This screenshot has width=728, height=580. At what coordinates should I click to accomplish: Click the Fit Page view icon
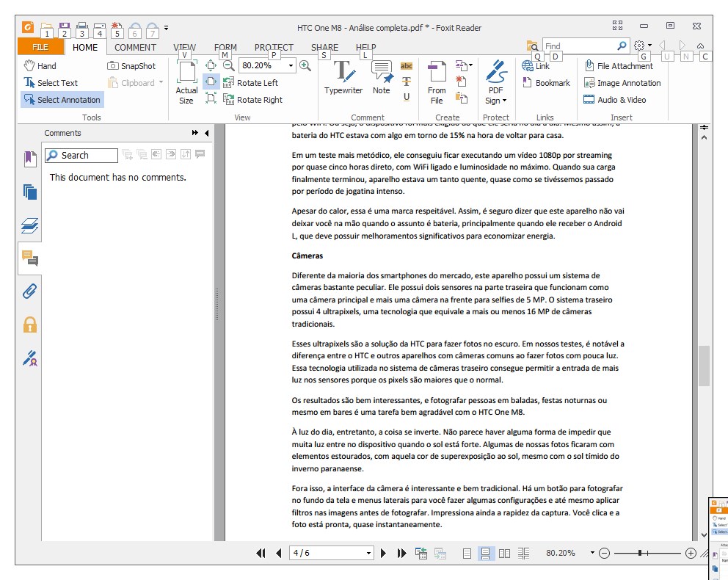point(211,65)
